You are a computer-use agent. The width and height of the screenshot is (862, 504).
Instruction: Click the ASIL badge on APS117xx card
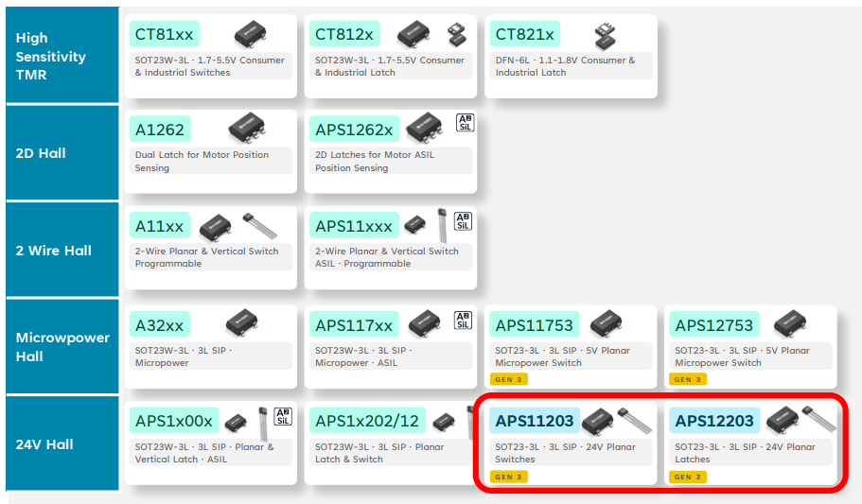(463, 320)
